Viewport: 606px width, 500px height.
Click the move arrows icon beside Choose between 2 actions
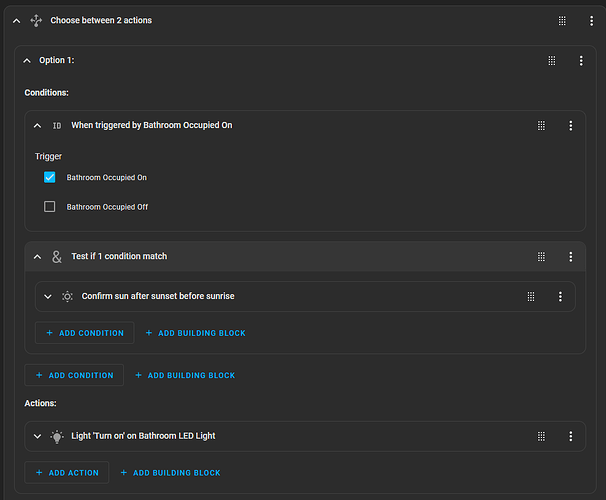pyautogui.click(x=36, y=20)
